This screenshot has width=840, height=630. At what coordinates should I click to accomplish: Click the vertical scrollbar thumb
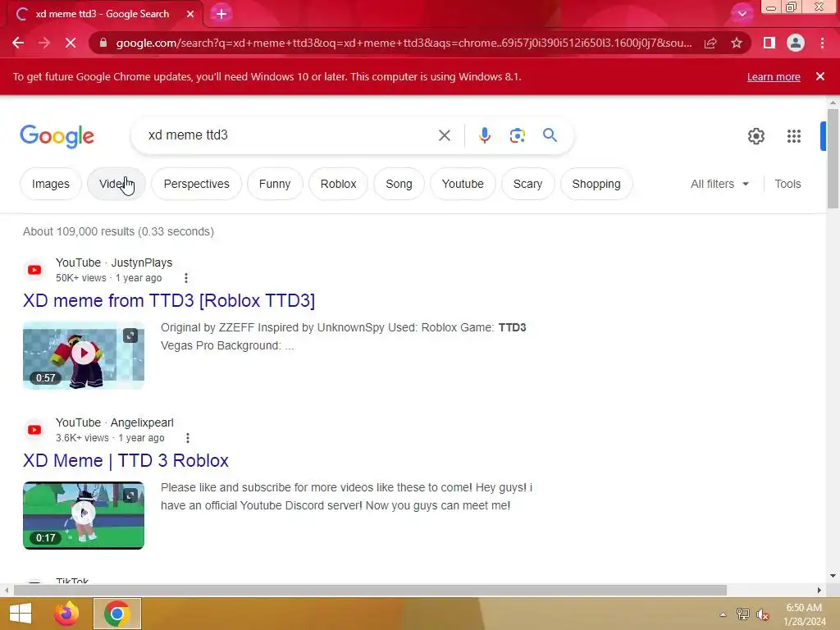[833, 158]
